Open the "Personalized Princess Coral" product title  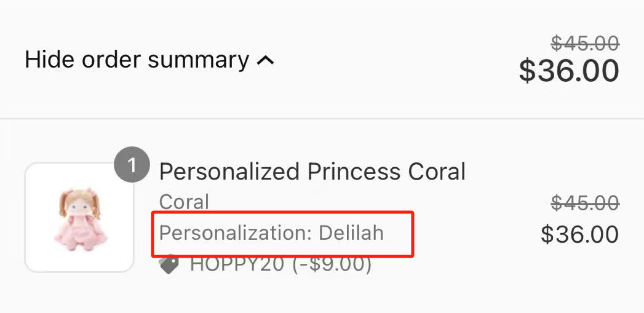click(312, 172)
